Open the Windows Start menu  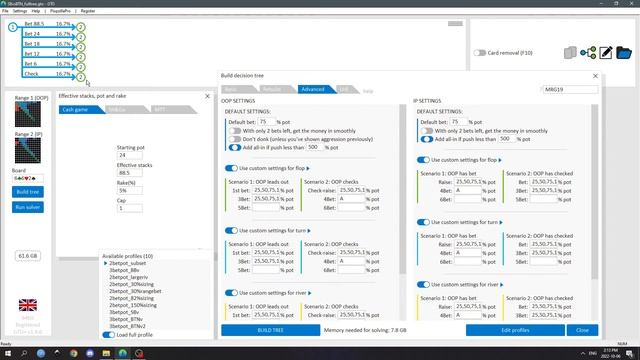pyautogui.click(x=7, y=353)
